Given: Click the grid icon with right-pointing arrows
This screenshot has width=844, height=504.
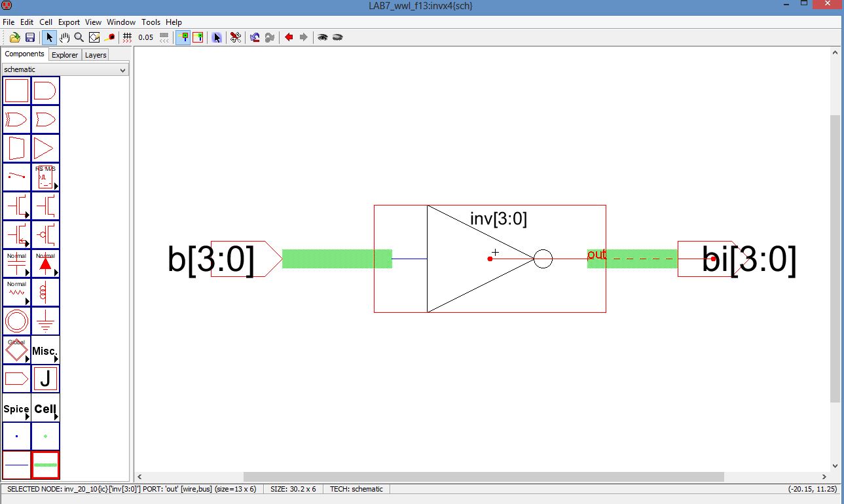Looking at the screenshot, I should [x=127, y=37].
